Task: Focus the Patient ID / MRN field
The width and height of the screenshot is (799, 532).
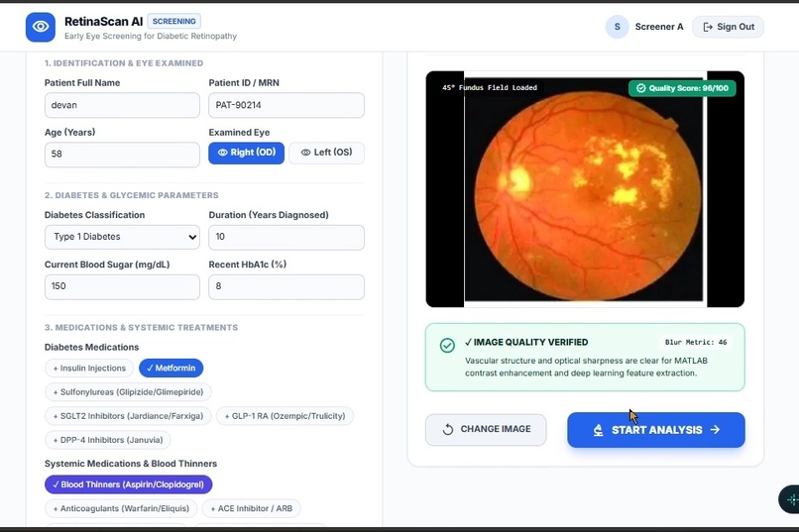Action: [286, 105]
